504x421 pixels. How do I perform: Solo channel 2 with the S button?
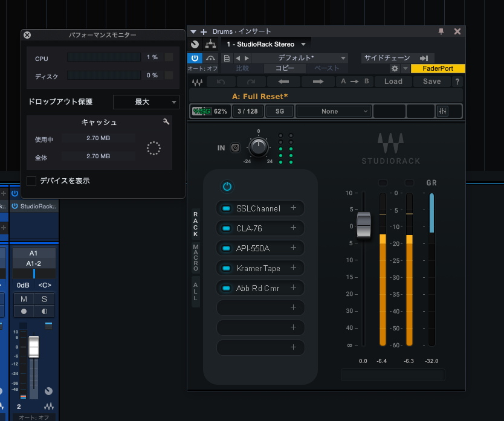click(44, 299)
